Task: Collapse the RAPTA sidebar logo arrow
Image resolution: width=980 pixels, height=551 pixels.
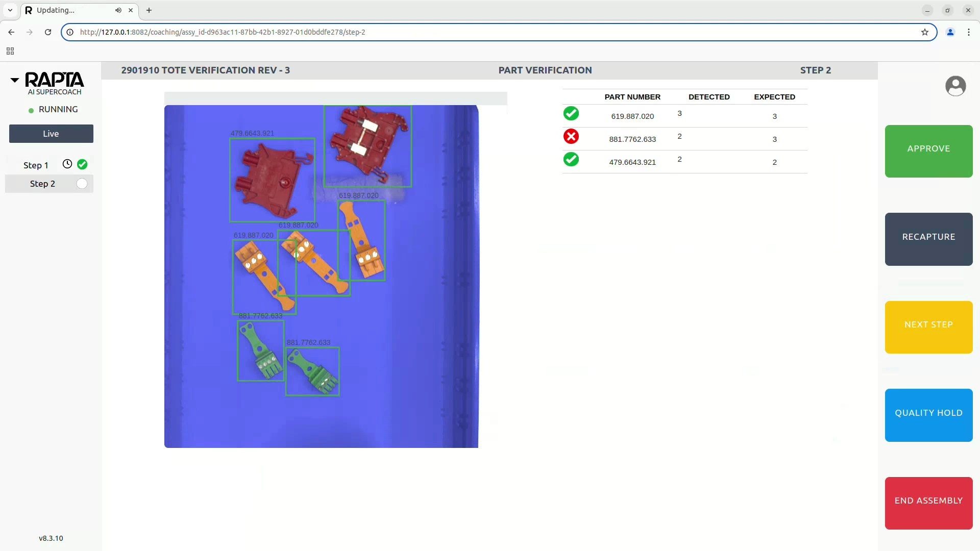Action: click(x=15, y=80)
